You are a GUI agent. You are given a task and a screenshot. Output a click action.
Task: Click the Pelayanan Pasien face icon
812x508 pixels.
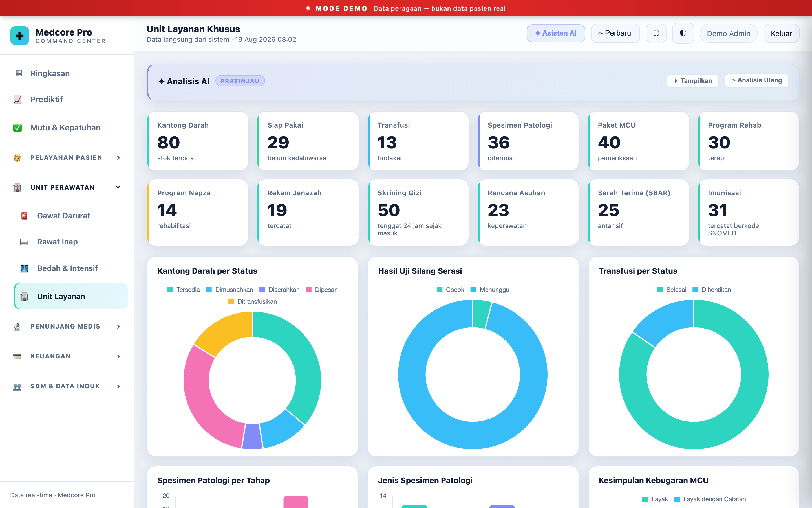click(17, 157)
